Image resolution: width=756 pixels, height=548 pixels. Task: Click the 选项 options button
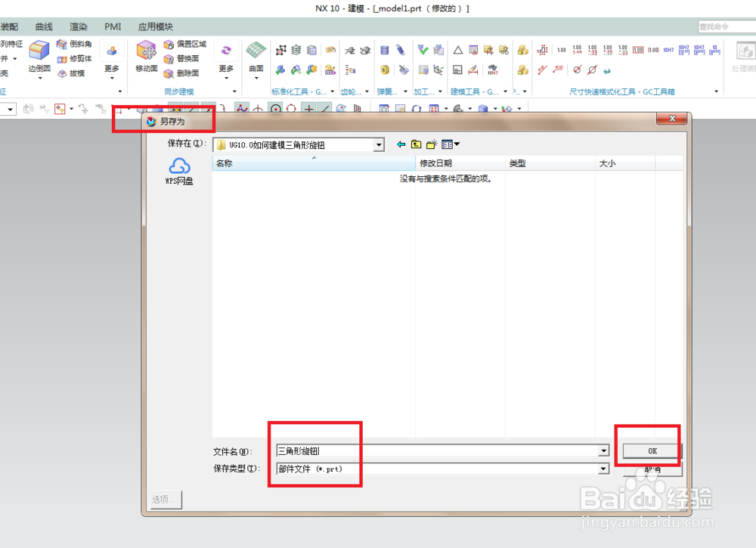click(166, 500)
